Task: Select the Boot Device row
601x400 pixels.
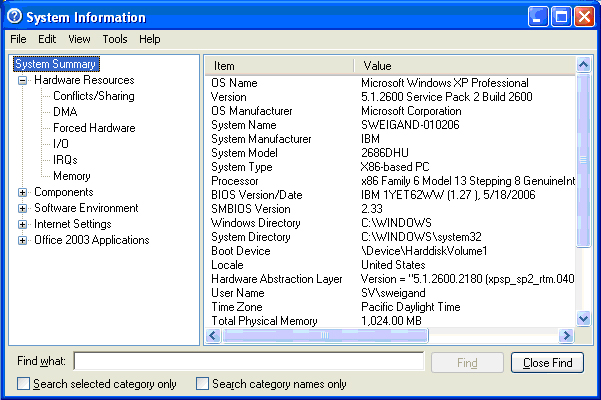Action: (391, 251)
